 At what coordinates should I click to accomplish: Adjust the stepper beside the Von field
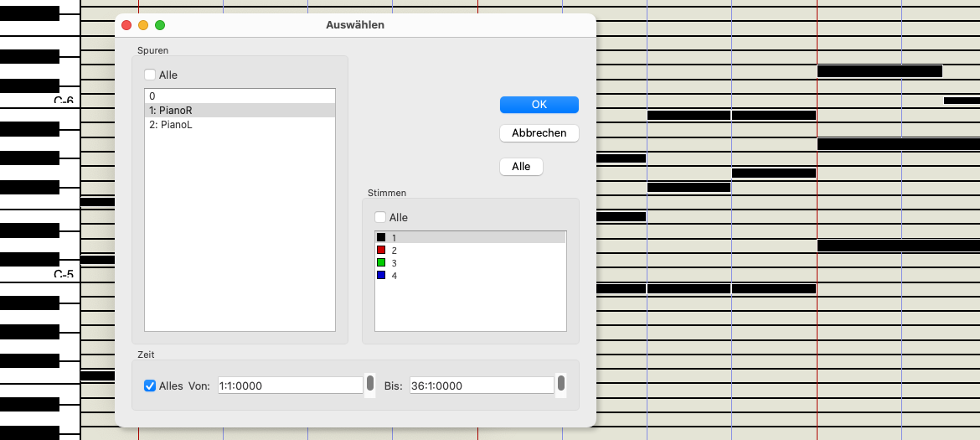pyautogui.click(x=370, y=385)
